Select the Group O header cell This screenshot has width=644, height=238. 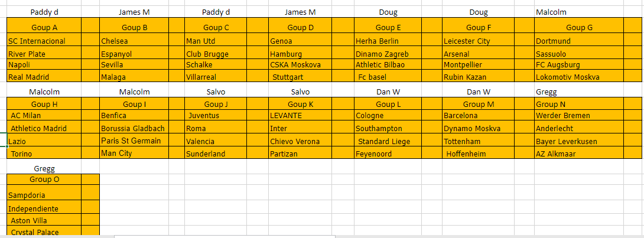[x=44, y=180]
